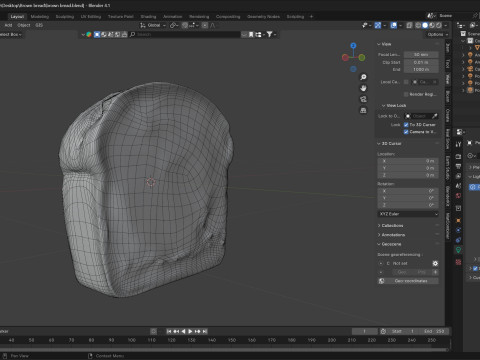Switch to wireframe viewport shading
Viewport: 480px width, 360px height.
click(x=418, y=25)
